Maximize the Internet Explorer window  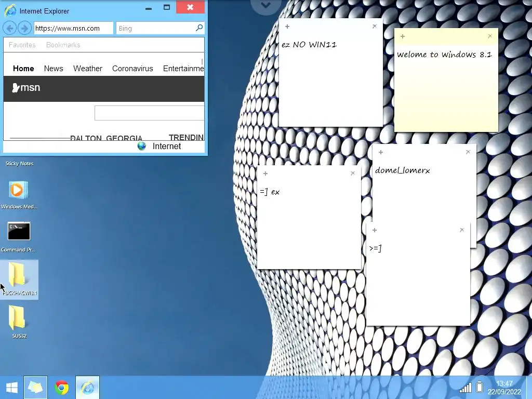(x=167, y=7)
